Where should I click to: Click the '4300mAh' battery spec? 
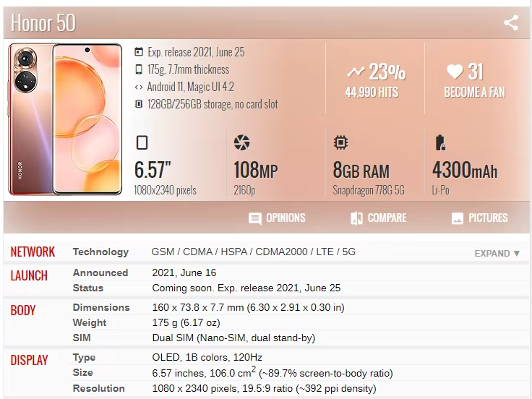[465, 170]
